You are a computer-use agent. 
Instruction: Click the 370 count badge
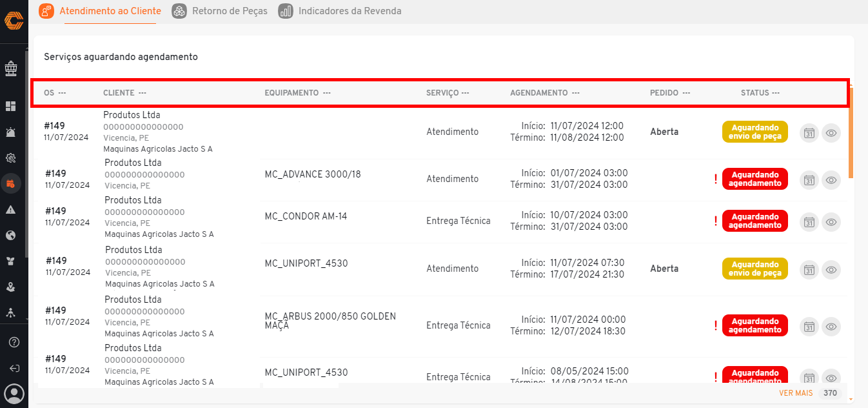pyautogui.click(x=830, y=393)
